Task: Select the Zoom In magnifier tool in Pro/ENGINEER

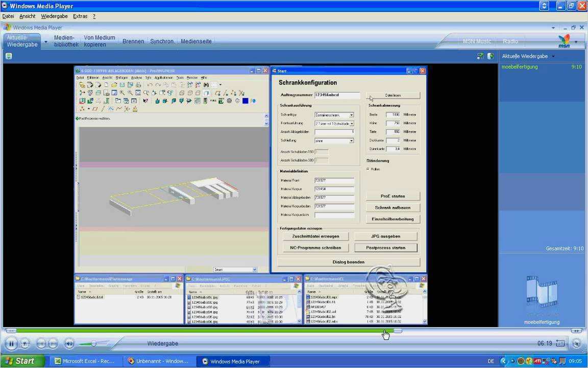Action: tap(122, 93)
